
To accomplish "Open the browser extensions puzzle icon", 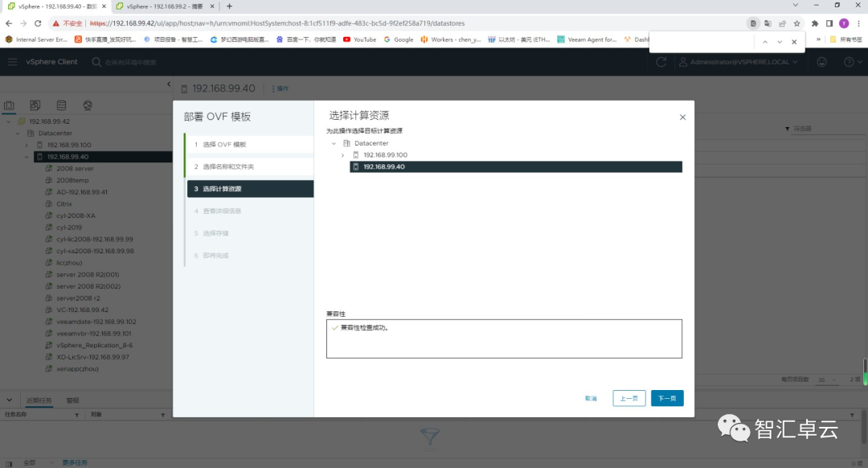I will coord(815,23).
